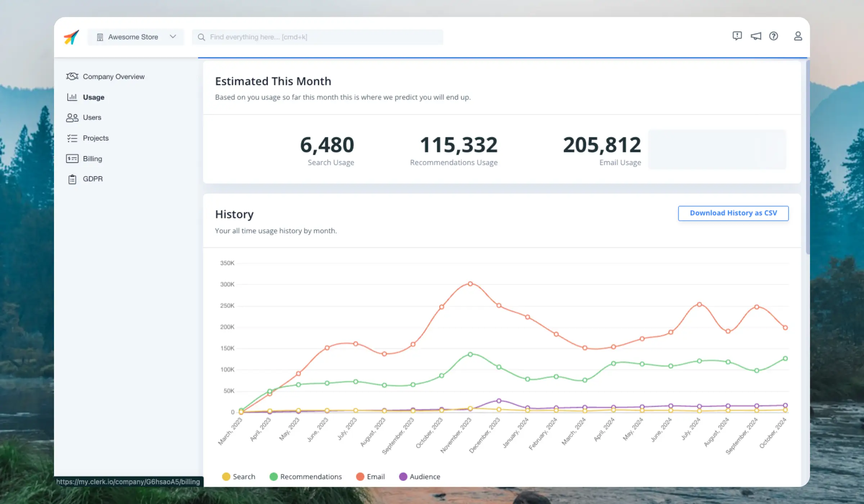Click the 205,812 Email Usage value
This screenshot has width=864, height=504.
click(602, 145)
